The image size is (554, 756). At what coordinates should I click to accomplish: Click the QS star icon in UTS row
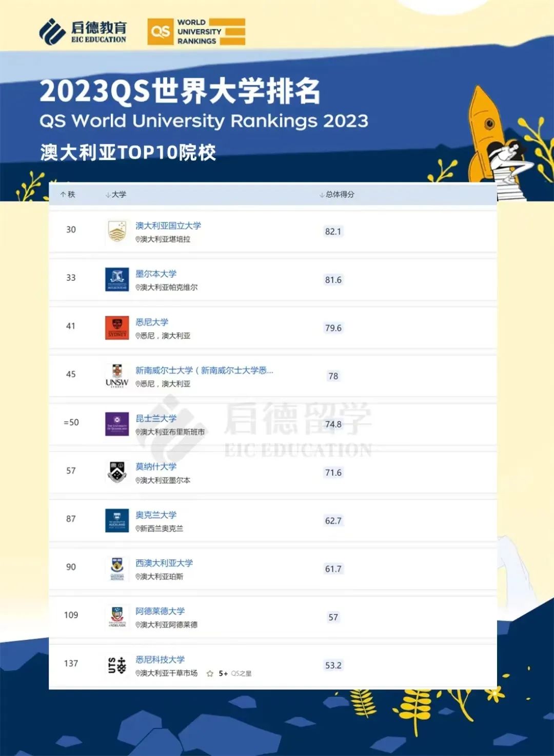click(x=210, y=673)
